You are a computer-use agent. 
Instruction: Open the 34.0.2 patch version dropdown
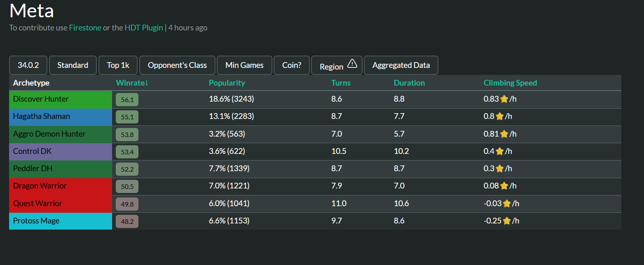coord(28,65)
